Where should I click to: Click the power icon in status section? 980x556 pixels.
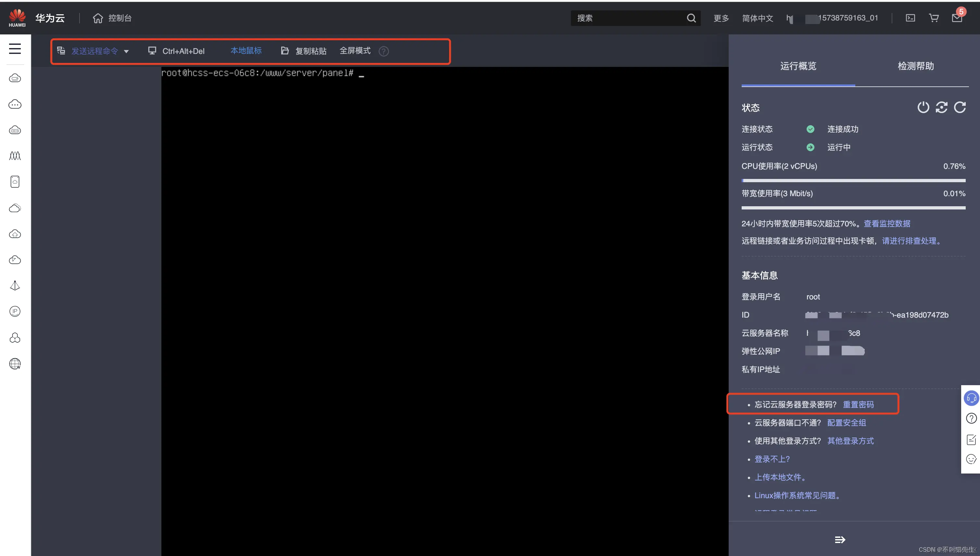tap(923, 107)
